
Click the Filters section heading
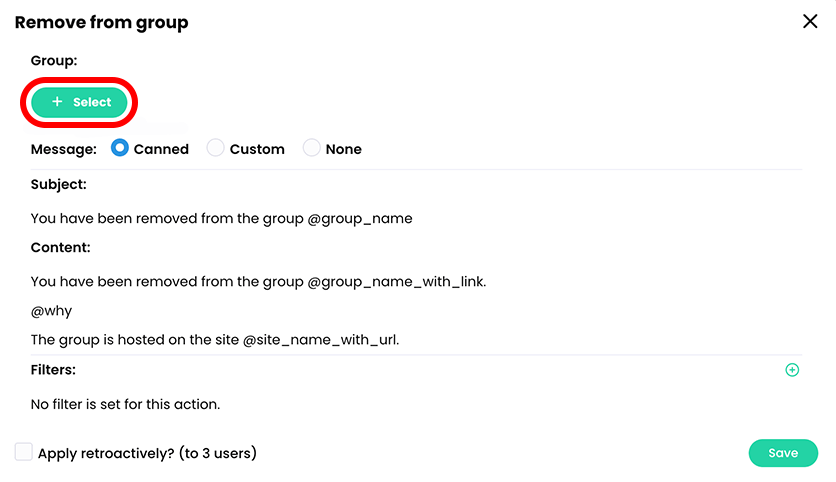pyautogui.click(x=53, y=370)
